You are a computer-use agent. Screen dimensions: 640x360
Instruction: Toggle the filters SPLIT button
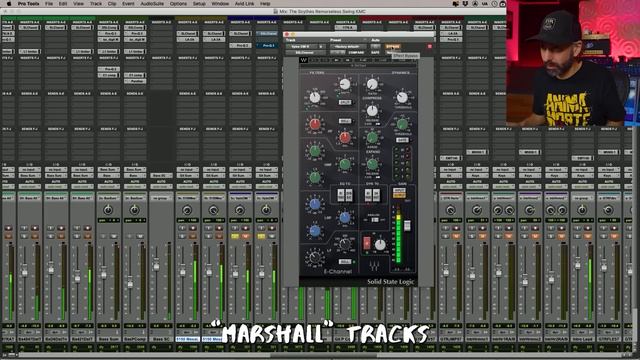pyautogui.click(x=345, y=102)
